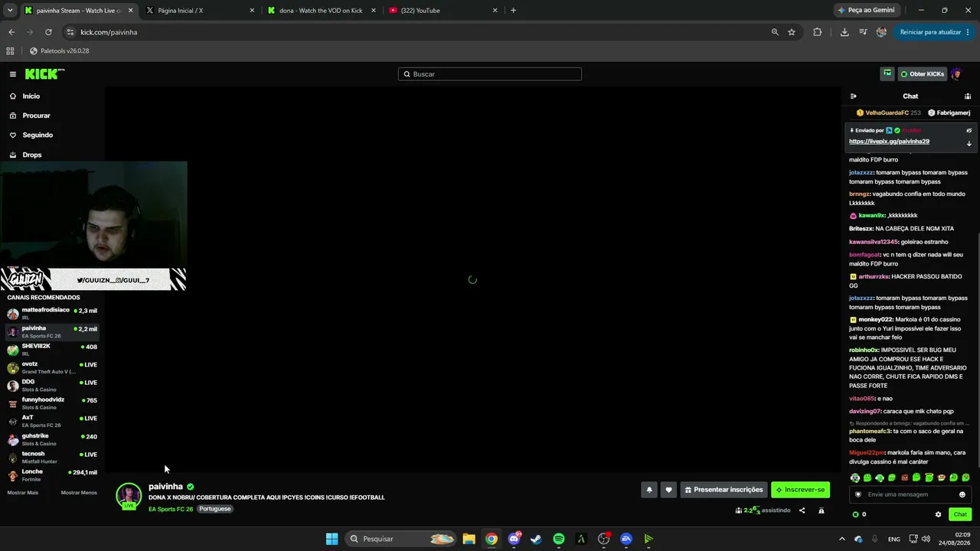Screen dimensions: 980x551
Task: Open DDG recommended channel
Action: [x=52, y=385]
